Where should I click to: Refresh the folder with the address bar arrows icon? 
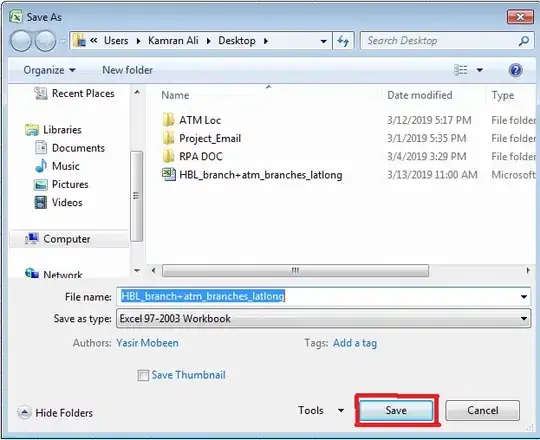[343, 41]
